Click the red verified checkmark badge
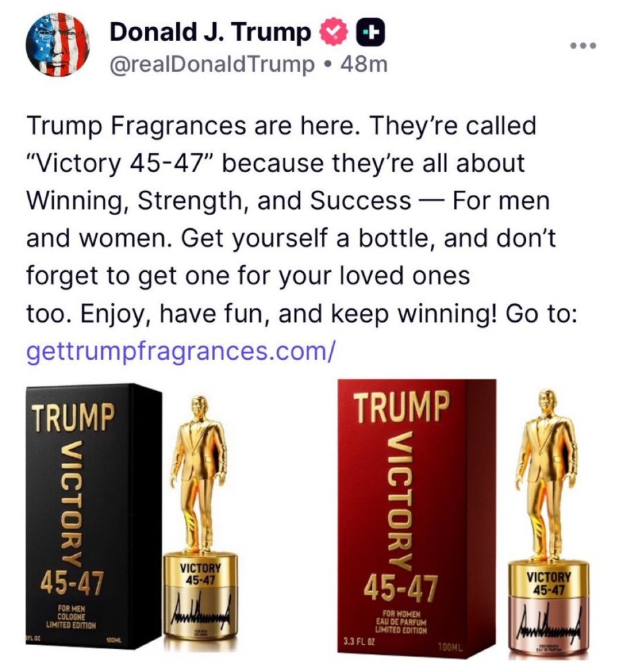626x672 pixels. (x=334, y=33)
